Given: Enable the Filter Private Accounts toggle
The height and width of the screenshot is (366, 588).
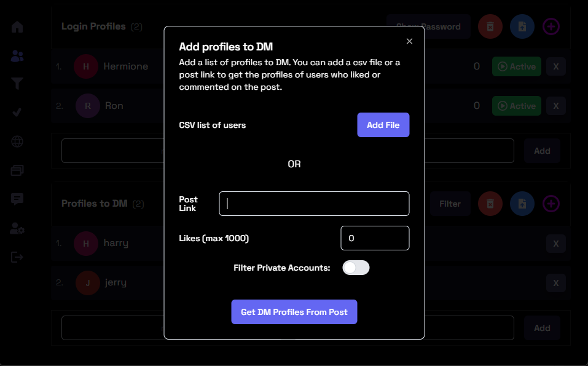Looking at the screenshot, I should click(x=356, y=268).
